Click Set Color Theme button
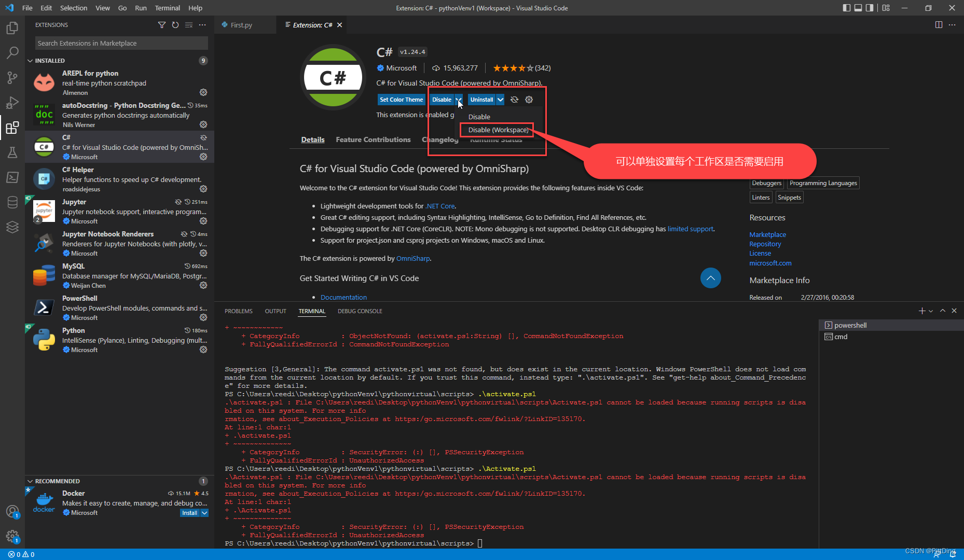The image size is (964, 560). coord(401,100)
